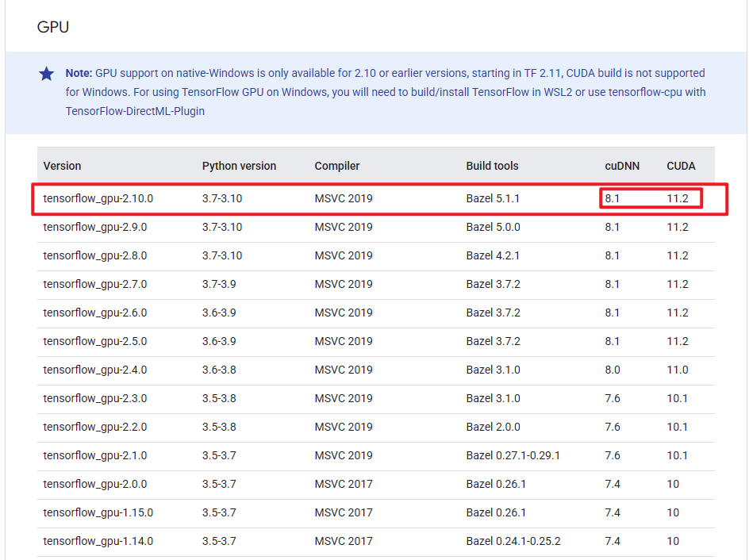Click Python 3.6-3.8 in the 2.4.0 row
Screen dimensions: 749x560
(219, 370)
